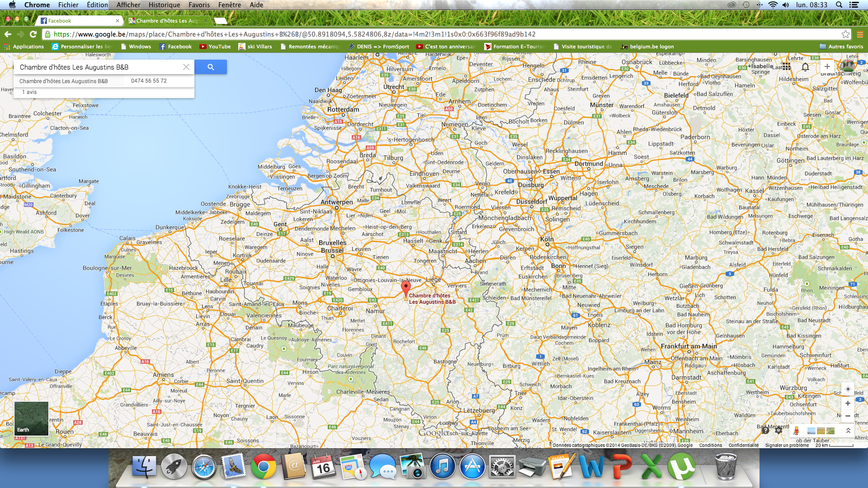Click inside the Maps search input field
The image size is (868, 488).
(x=99, y=67)
